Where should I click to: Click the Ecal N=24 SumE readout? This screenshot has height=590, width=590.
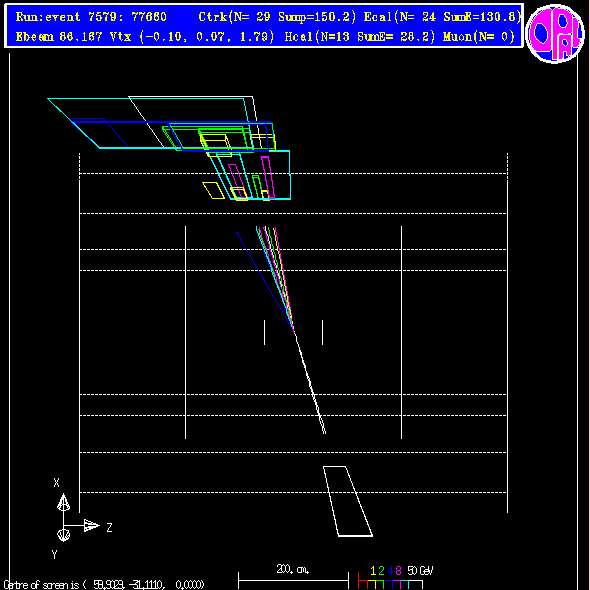442,17
